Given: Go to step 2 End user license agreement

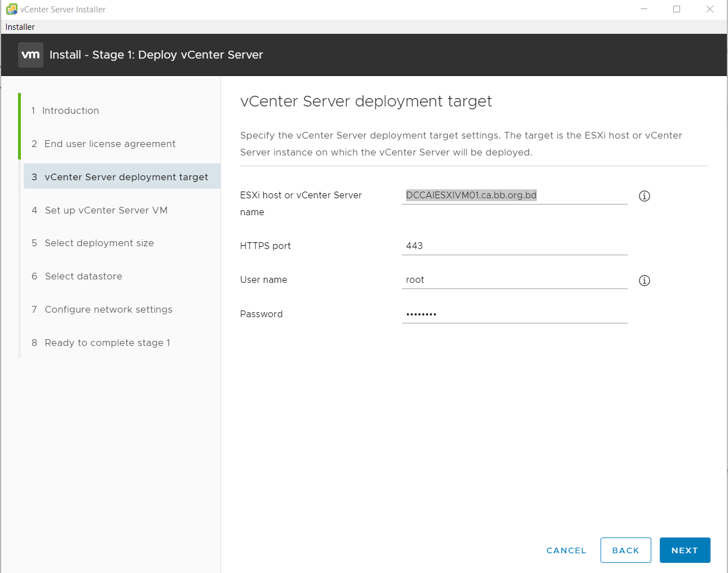Looking at the screenshot, I should 103,144.
